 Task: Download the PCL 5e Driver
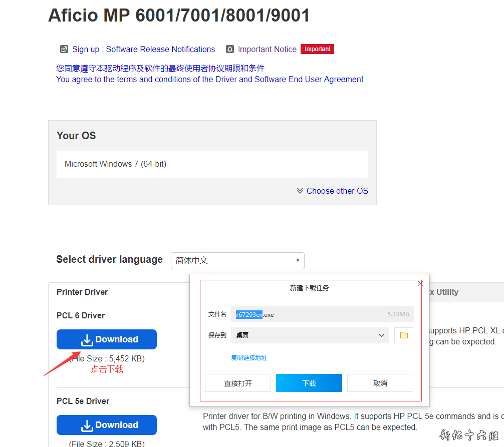coord(107,425)
